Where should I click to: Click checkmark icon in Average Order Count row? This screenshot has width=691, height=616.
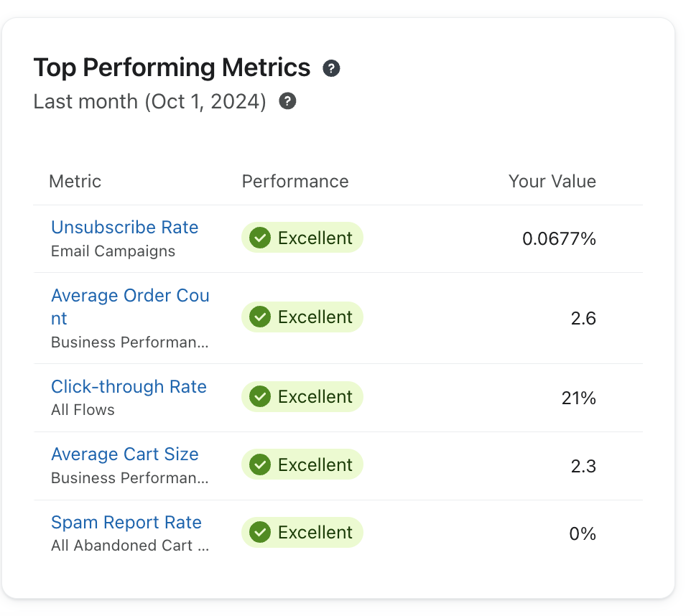[x=260, y=317]
